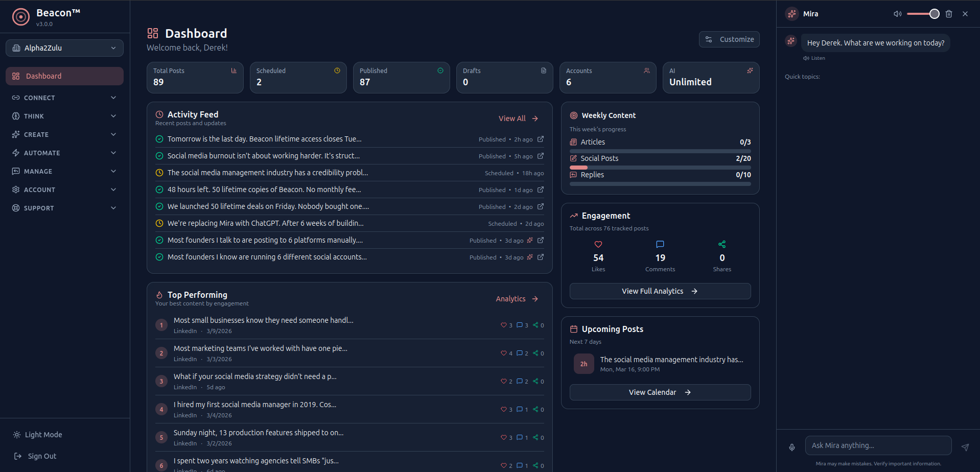Click View Full Analytics button
The width and height of the screenshot is (980, 472).
point(660,291)
